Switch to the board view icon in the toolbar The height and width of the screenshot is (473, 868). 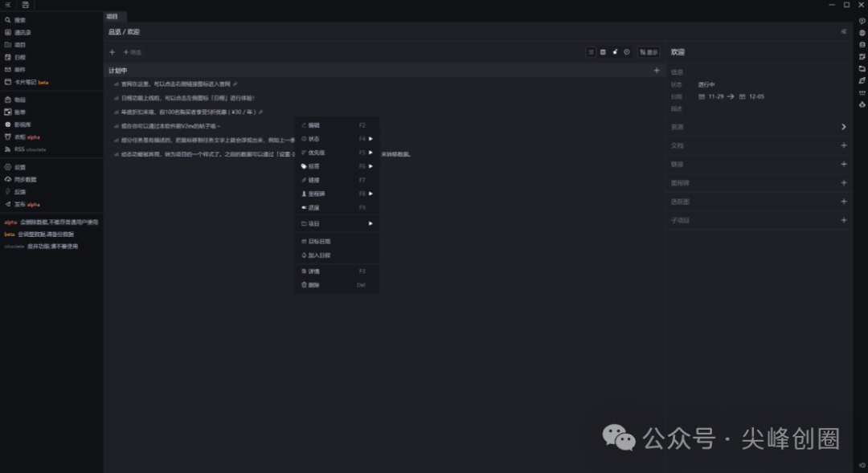click(x=615, y=52)
